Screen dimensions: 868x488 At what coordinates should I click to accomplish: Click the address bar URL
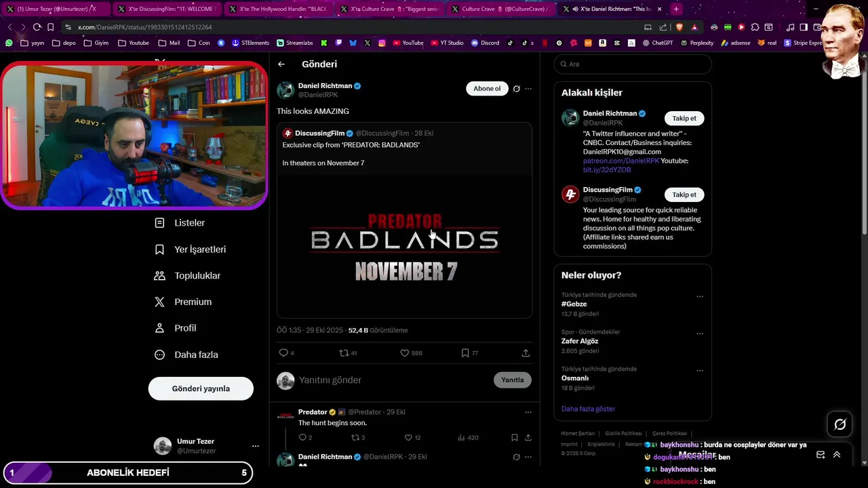point(145,27)
